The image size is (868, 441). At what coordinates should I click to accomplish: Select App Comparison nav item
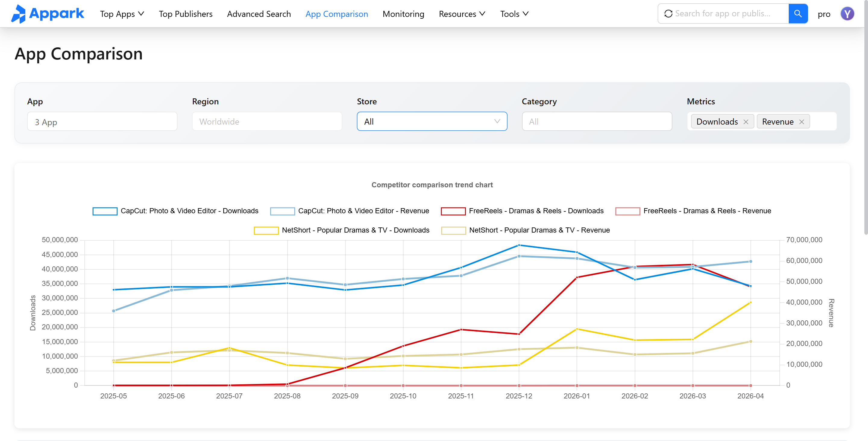coord(337,14)
